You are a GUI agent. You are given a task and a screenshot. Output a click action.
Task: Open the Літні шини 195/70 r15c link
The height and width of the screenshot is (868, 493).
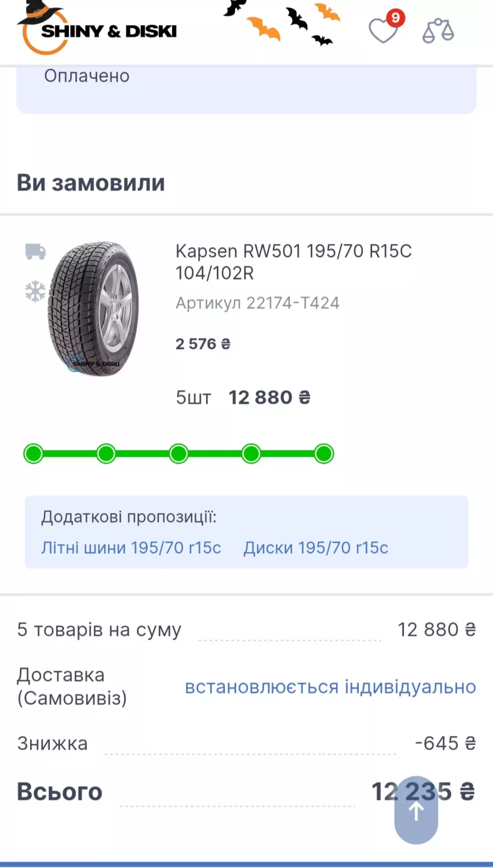(131, 548)
